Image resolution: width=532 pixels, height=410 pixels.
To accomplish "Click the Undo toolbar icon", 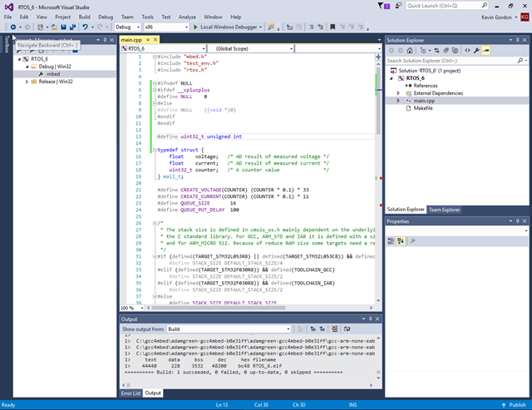I will pos(86,27).
